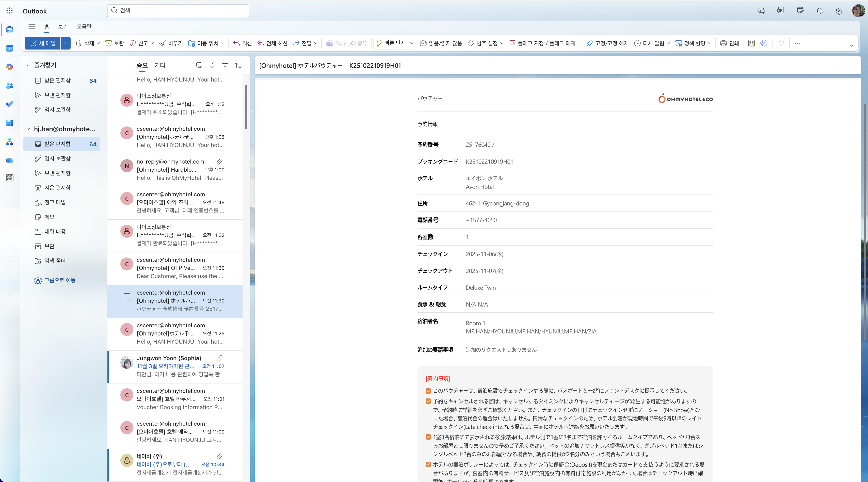Click the 그룹으로 이동 link
Viewport: 868px width, 482px height.
click(x=60, y=280)
